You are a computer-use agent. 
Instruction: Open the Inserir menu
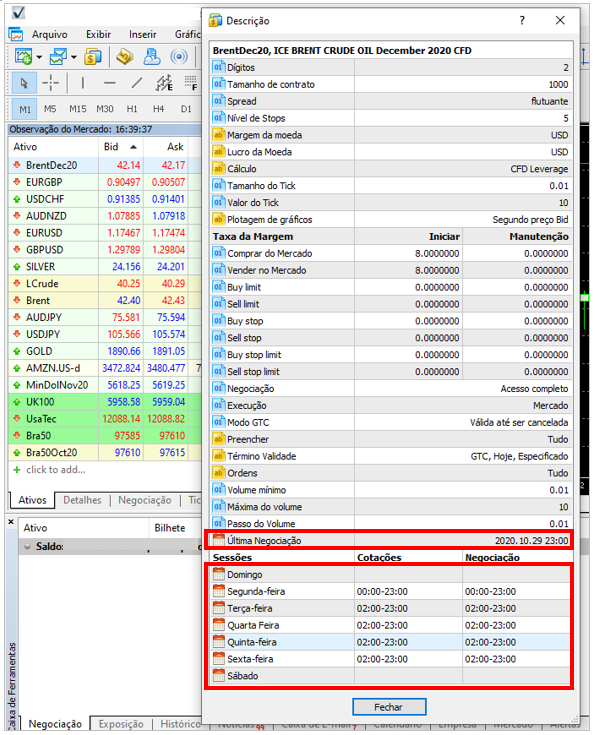(x=143, y=34)
